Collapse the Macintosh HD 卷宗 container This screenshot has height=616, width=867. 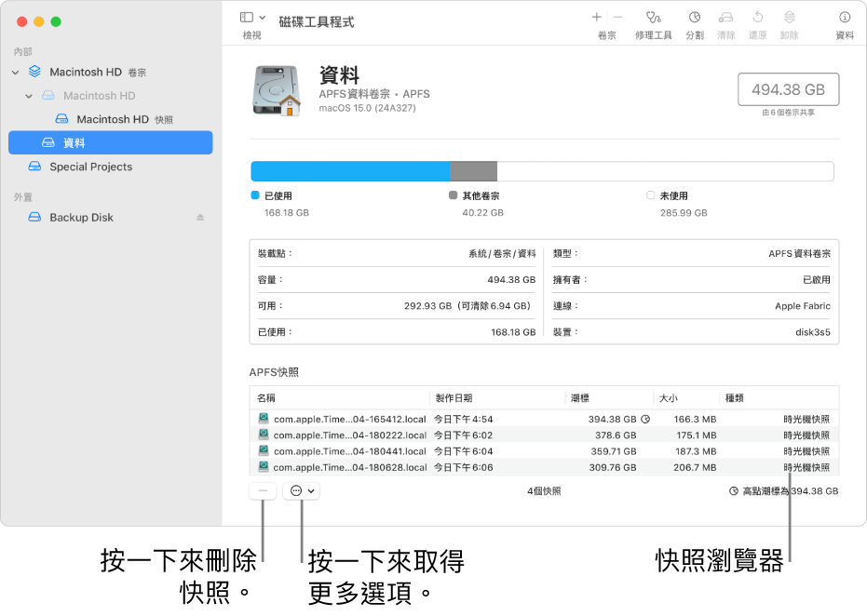pyautogui.click(x=16, y=73)
